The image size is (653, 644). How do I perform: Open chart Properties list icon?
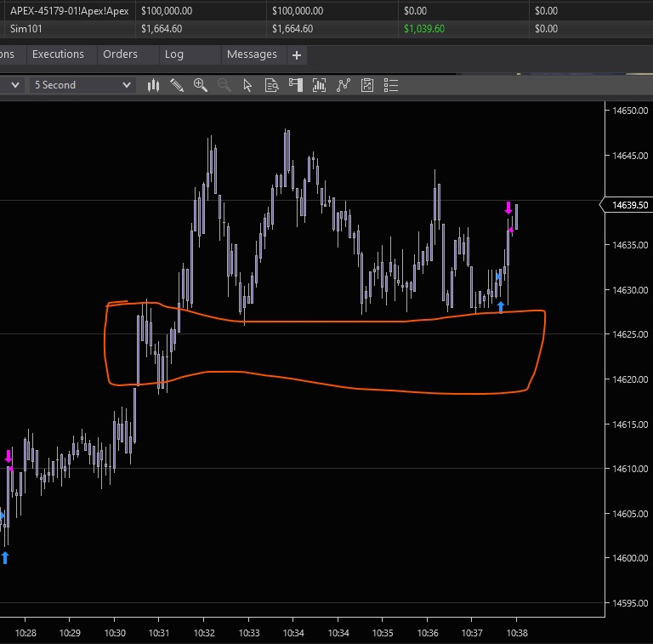click(391, 85)
